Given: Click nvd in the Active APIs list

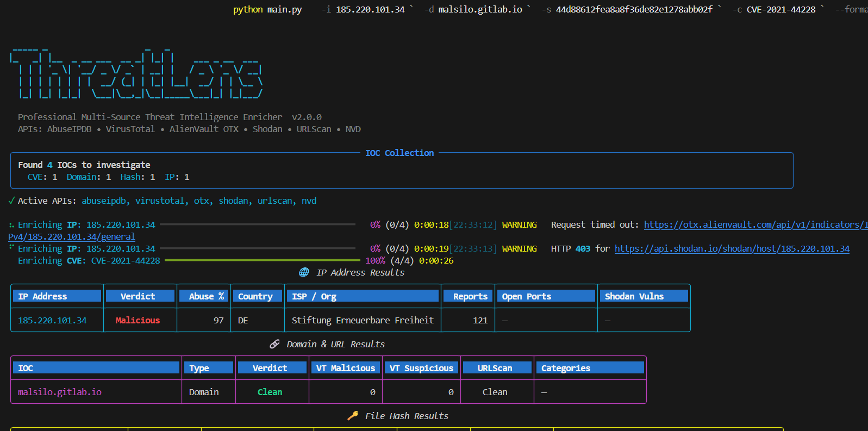Looking at the screenshot, I should (309, 201).
